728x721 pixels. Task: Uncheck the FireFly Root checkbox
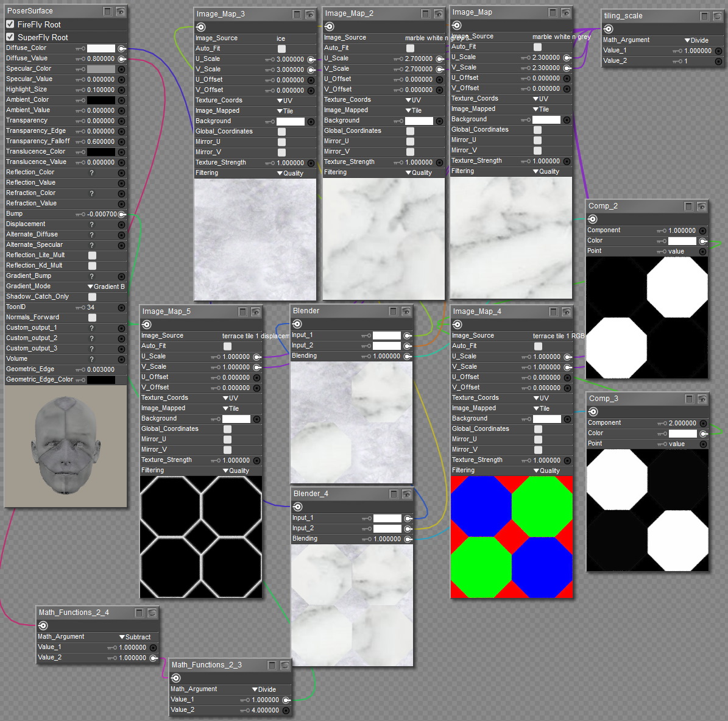click(x=10, y=24)
